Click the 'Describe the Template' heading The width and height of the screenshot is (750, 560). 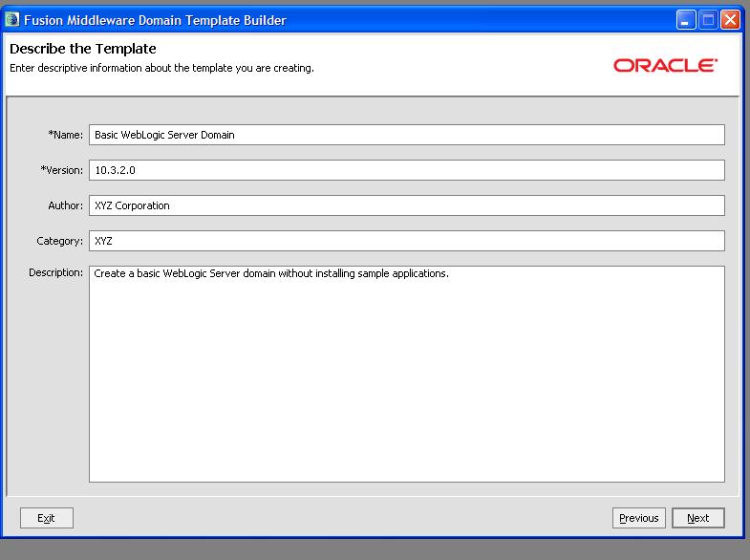[x=83, y=49]
